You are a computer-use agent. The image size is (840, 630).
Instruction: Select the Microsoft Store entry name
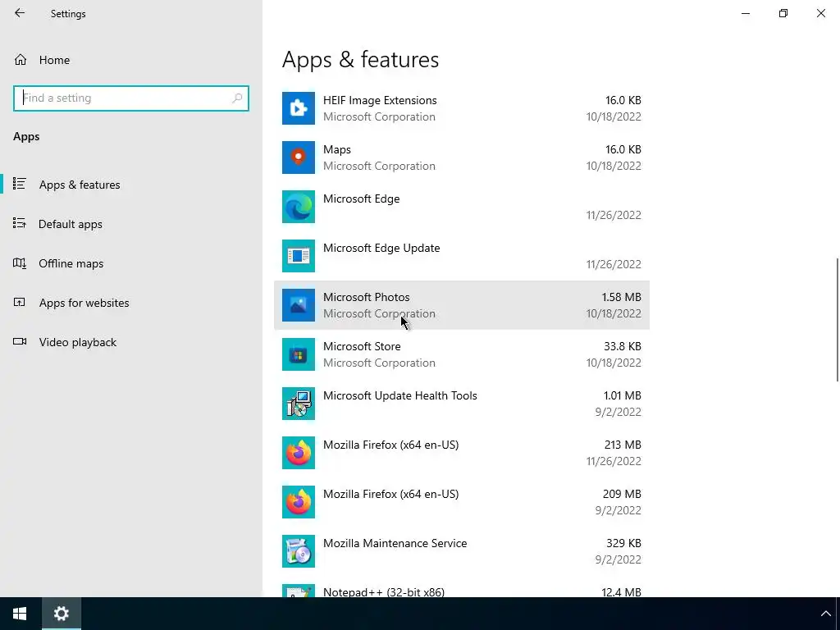point(362,347)
